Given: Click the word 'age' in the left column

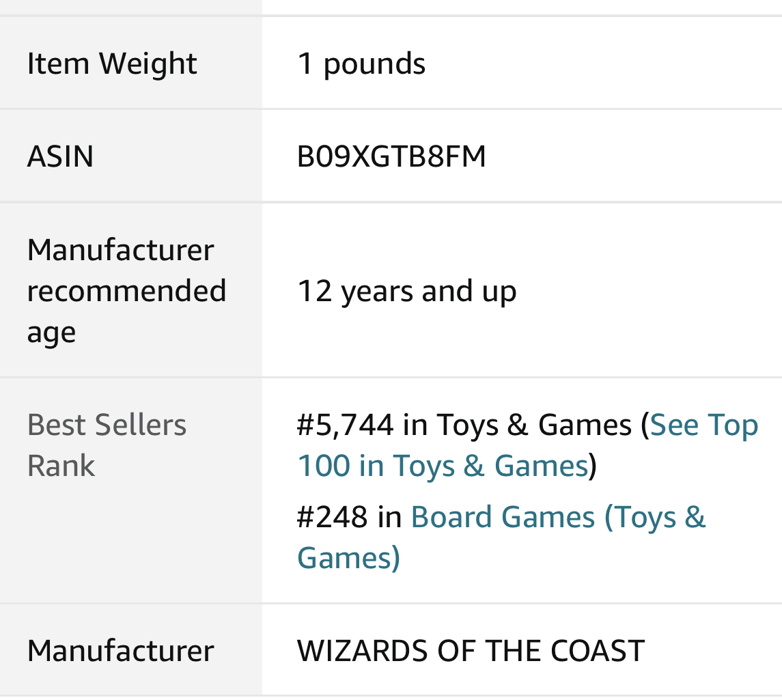Looking at the screenshot, I should click(x=51, y=333).
